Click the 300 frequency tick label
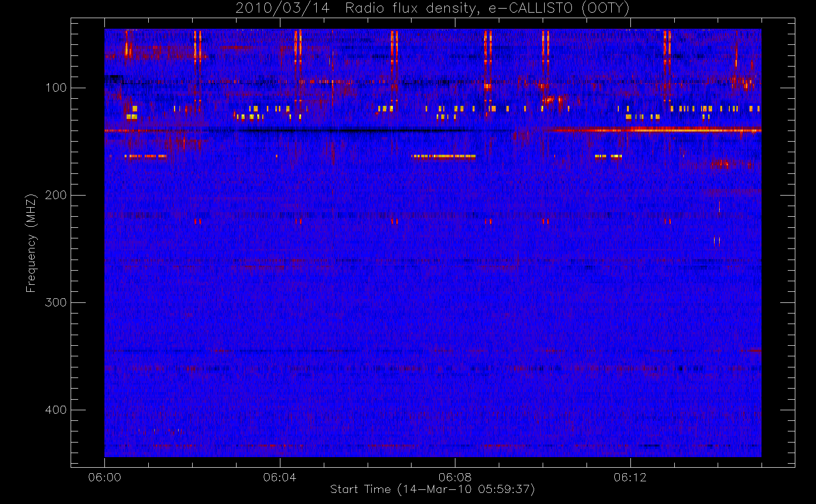 [x=56, y=302]
